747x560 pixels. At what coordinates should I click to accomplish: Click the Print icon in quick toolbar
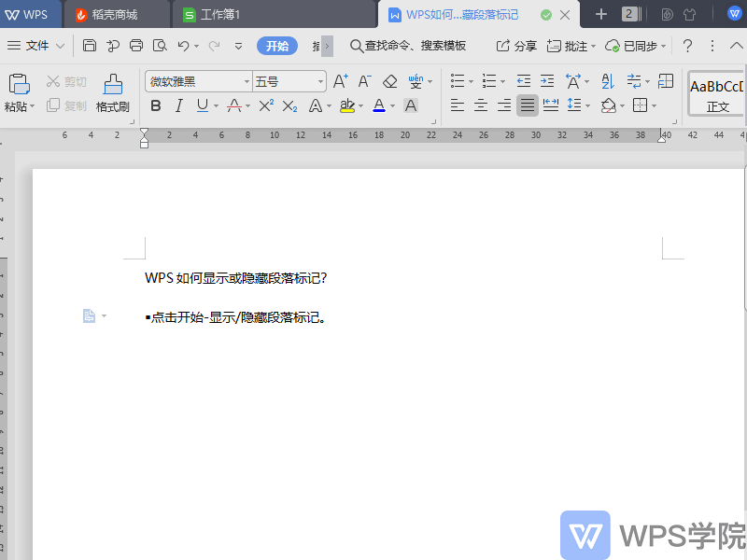pos(136,46)
